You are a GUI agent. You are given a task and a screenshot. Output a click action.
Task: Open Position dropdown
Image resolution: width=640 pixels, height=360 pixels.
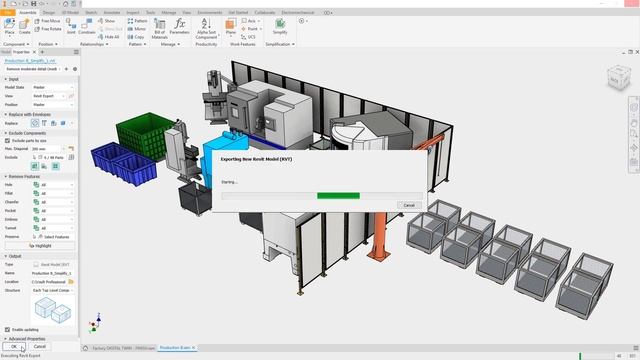(53, 104)
